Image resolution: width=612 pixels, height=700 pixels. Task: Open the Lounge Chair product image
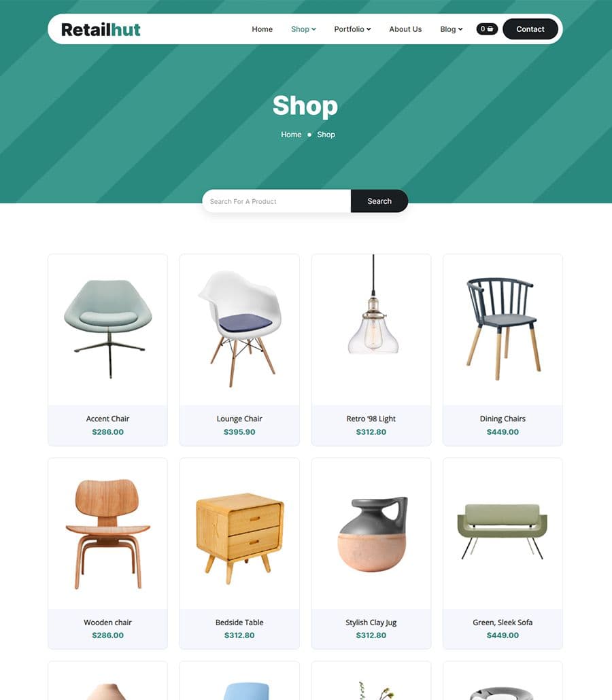(239, 330)
